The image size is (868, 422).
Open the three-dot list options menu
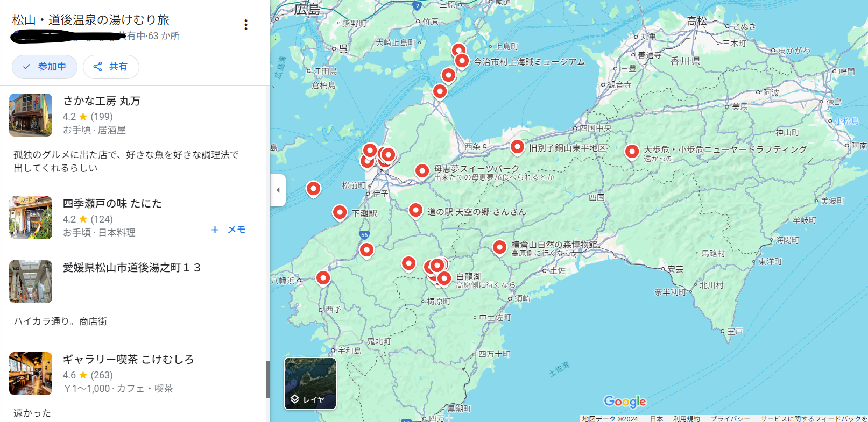246,25
